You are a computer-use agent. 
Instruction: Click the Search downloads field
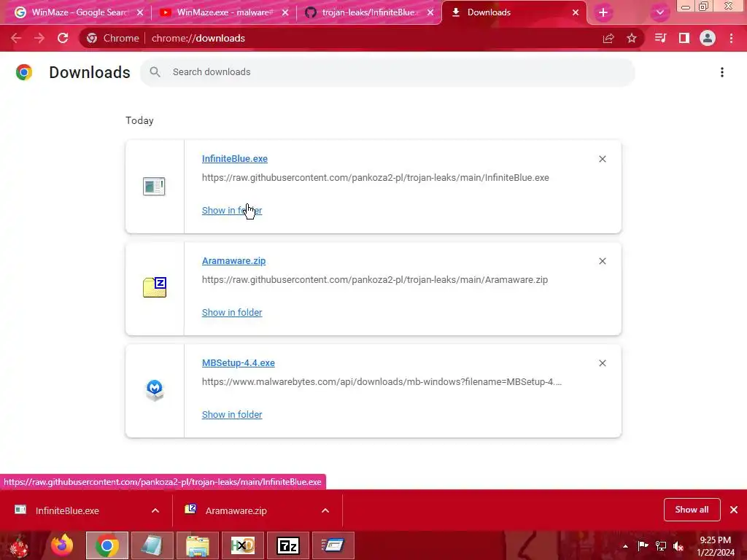click(x=387, y=72)
